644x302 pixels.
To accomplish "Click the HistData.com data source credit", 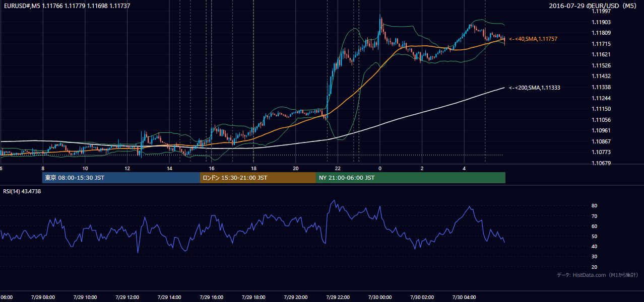I will (x=598, y=275).
